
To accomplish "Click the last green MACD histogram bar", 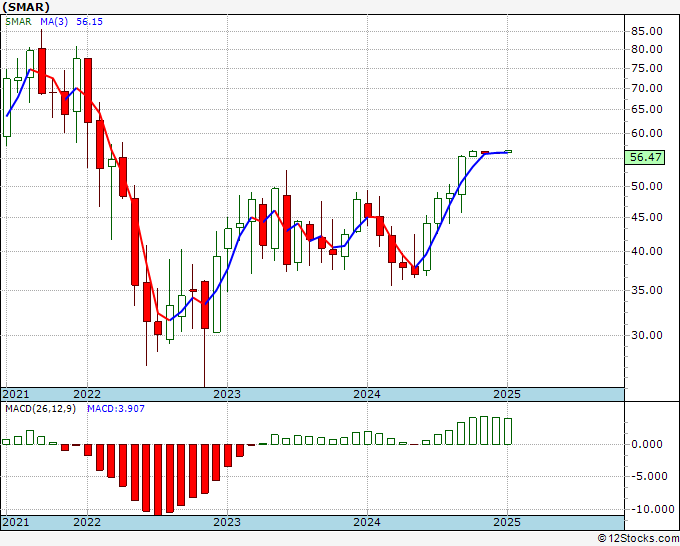I will coord(508,432).
